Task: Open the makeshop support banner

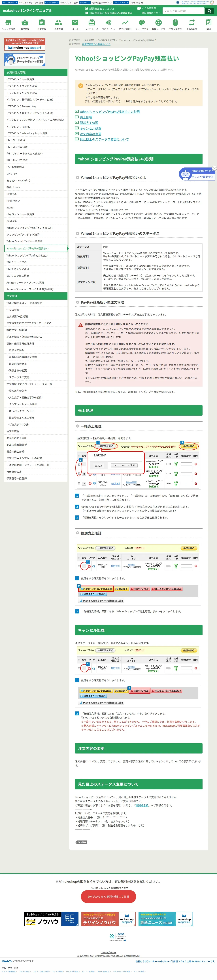Action: pyautogui.click(x=25, y=45)
